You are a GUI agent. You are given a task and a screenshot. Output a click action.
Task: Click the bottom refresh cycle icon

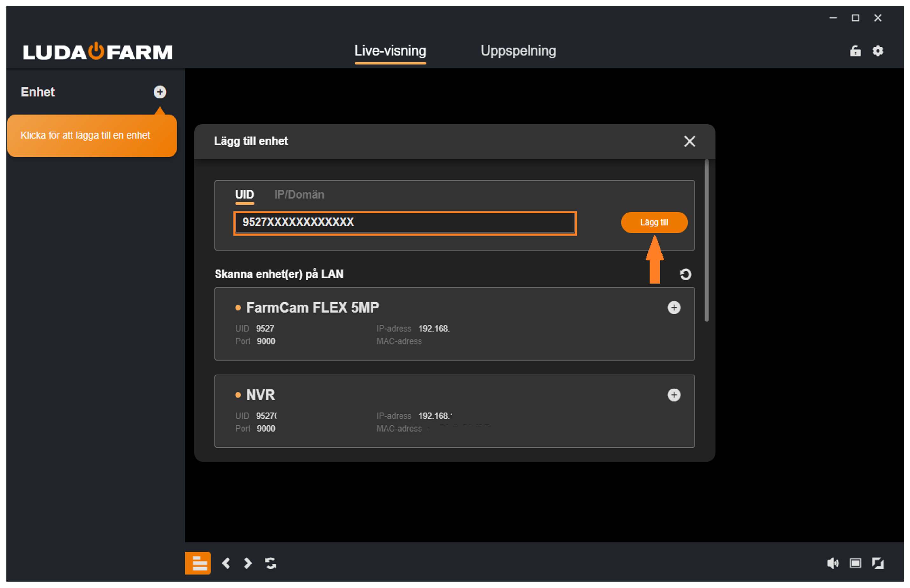point(270,563)
